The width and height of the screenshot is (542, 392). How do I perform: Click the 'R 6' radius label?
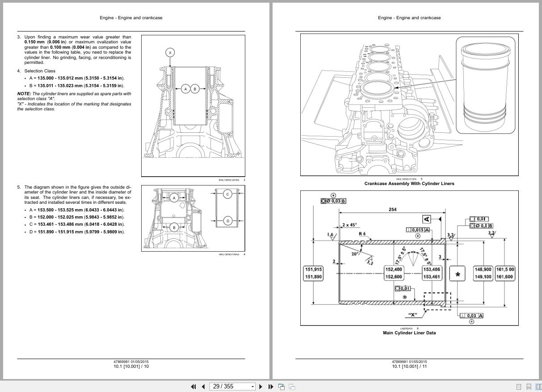[x=362, y=234]
